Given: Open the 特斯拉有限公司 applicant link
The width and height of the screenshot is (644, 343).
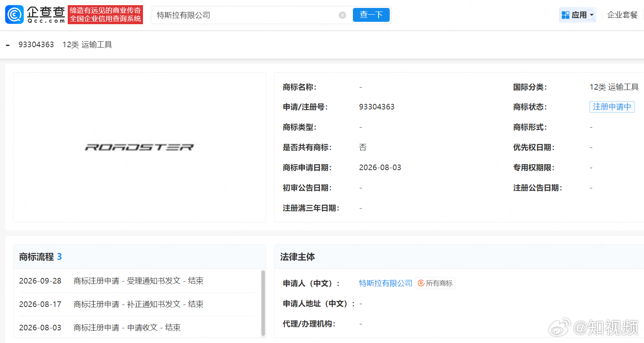Looking at the screenshot, I should pyautogui.click(x=385, y=283).
